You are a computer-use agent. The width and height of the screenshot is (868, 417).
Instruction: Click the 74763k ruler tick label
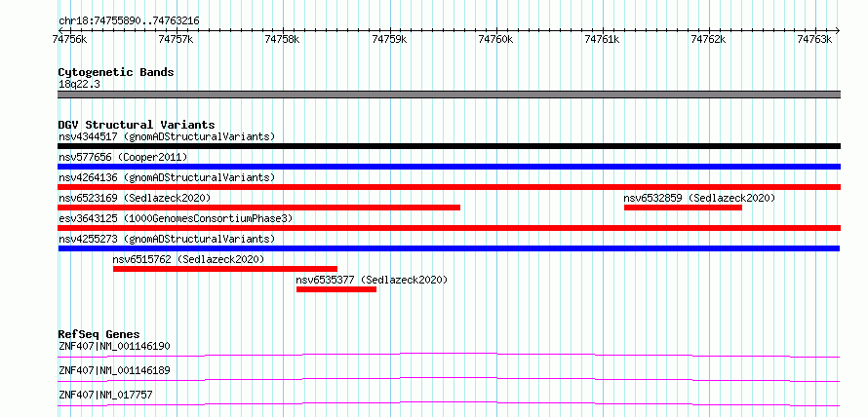[x=815, y=39]
